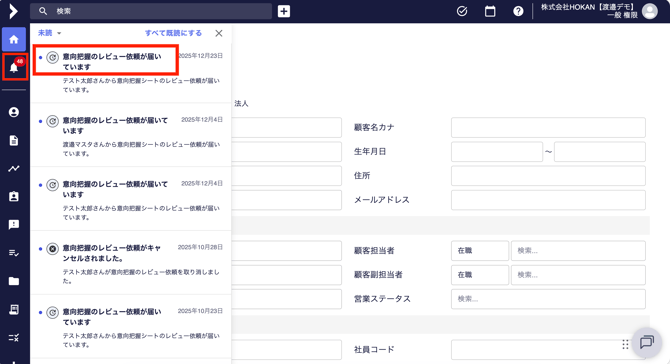Click すべて既読にする link
The image size is (670, 364).
173,33
